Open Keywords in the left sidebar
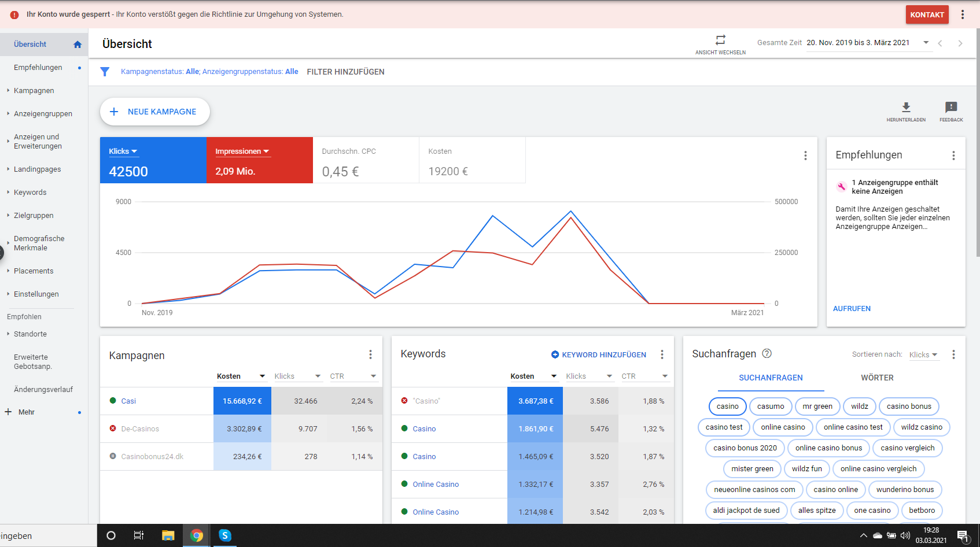This screenshot has height=547, width=980. click(30, 193)
